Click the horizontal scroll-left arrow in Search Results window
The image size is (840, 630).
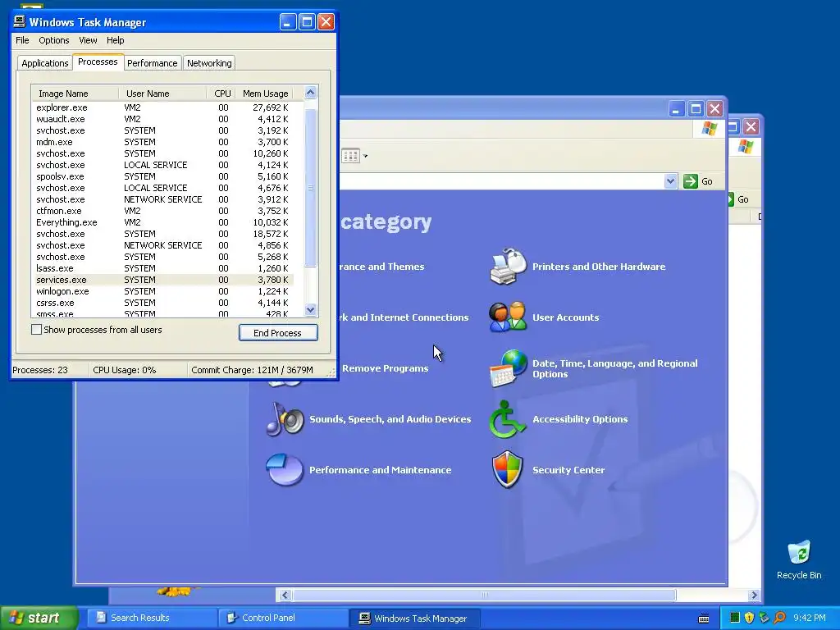click(x=285, y=596)
